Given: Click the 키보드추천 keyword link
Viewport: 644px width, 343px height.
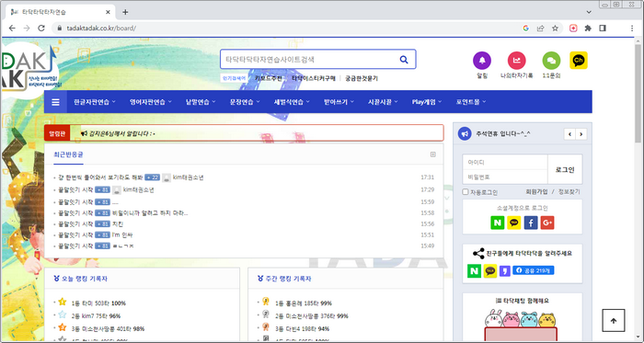Looking at the screenshot, I should point(269,78).
